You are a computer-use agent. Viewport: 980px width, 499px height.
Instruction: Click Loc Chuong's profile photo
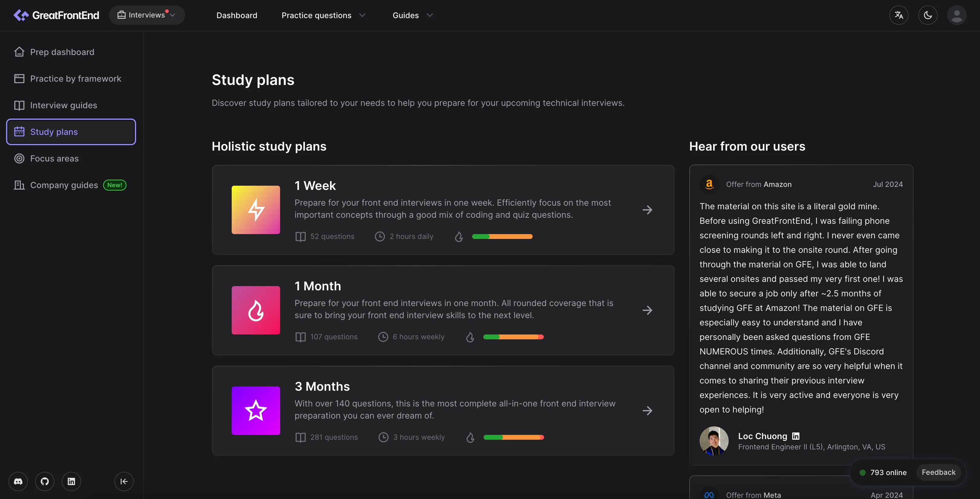pyautogui.click(x=714, y=441)
